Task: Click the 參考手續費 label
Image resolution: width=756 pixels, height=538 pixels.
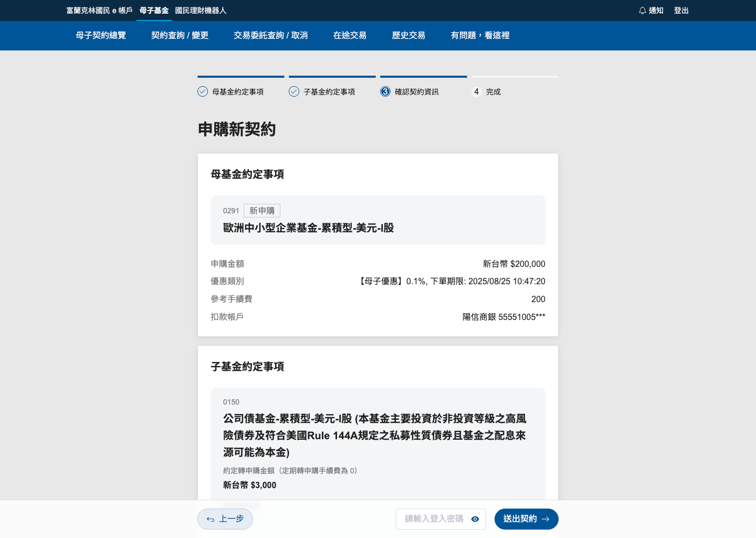Action: (232, 299)
